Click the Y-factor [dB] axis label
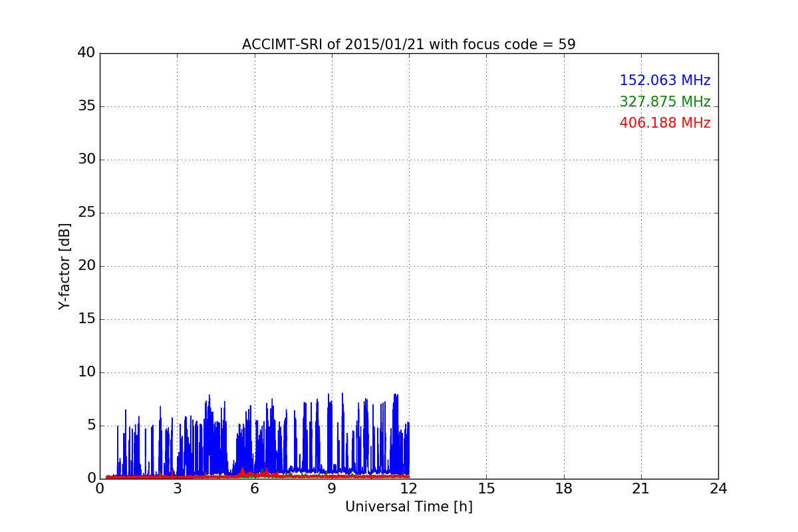Viewport: 798px width, 532px height. (x=65, y=266)
